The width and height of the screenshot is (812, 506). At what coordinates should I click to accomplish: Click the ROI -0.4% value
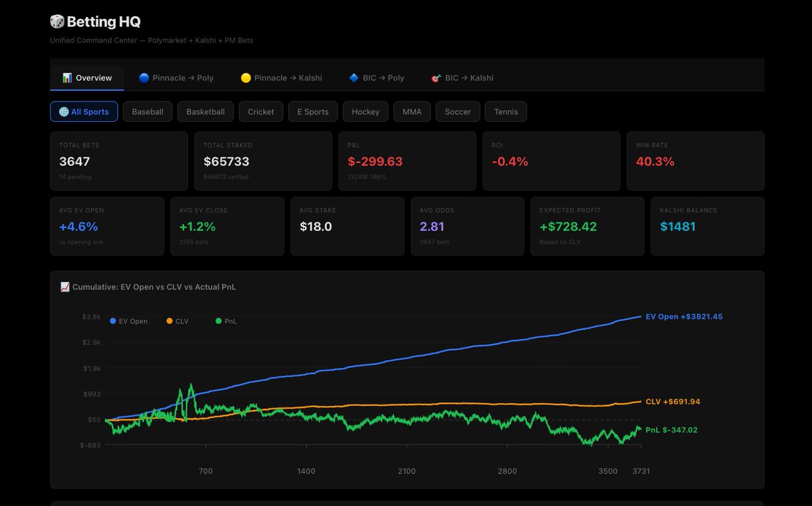pos(510,162)
